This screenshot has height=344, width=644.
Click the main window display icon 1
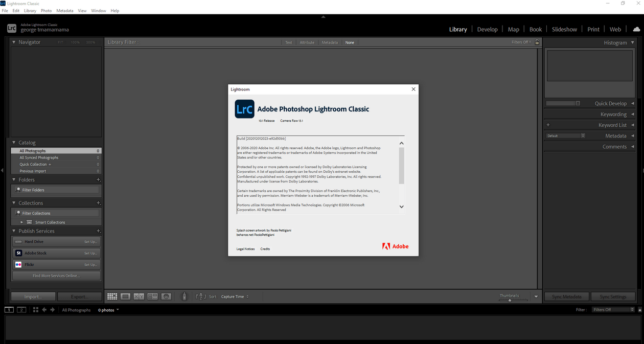coord(9,310)
